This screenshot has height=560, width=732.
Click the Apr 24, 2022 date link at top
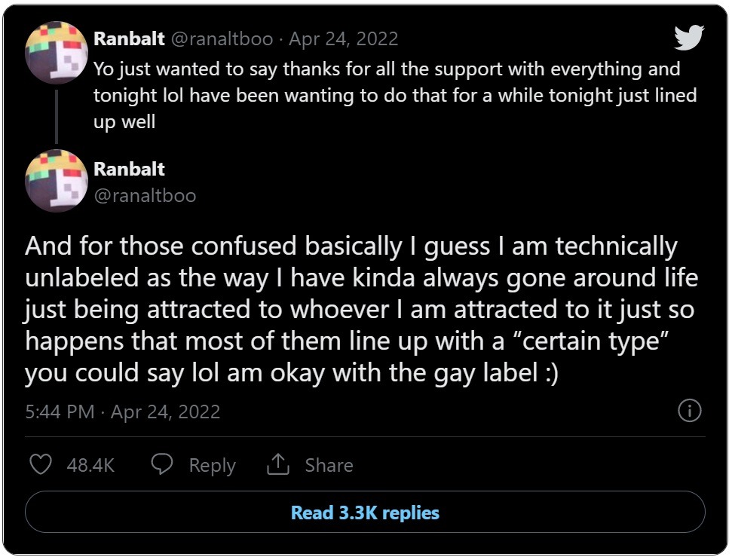pyautogui.click(x=344, y=38)
